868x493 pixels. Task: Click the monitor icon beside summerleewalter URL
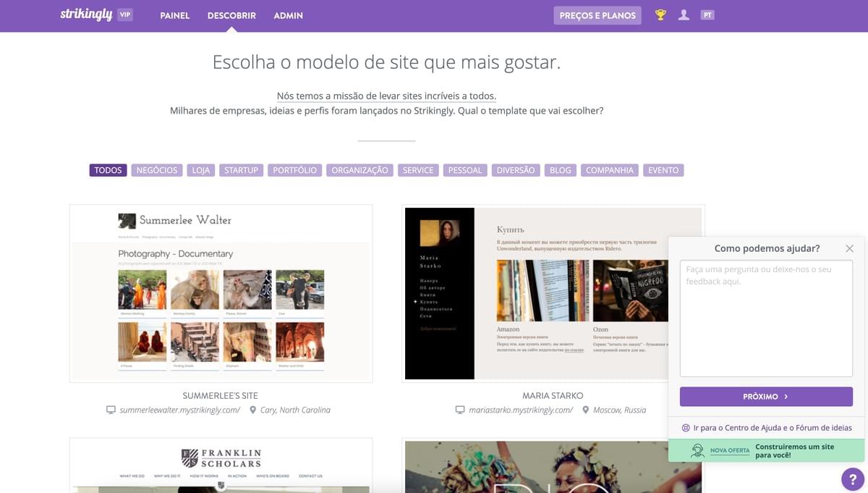coord(111,410)
